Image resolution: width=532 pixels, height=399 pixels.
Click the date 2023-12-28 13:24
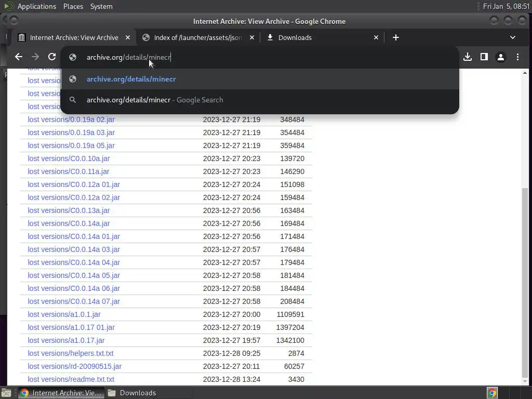(x=232, y=379)
